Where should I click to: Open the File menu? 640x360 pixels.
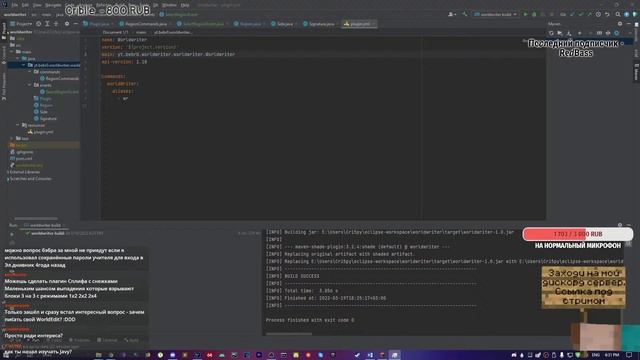pyautogui.click(x=15, y=5)
